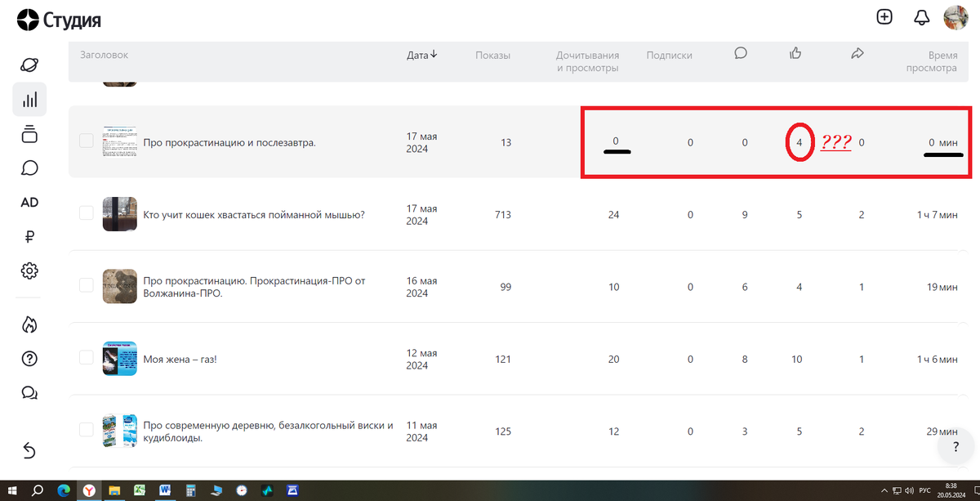Click the 12 мая 2024 date

422,359
